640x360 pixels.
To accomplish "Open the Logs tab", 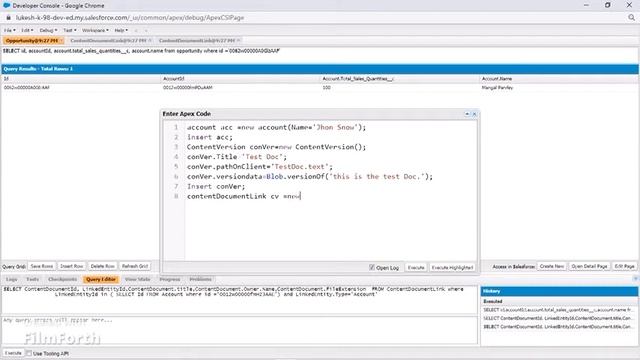I will point(12,279).
